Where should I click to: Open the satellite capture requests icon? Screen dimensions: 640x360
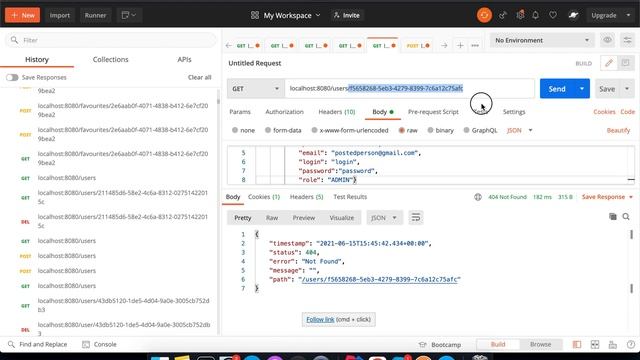click(502, 16)
